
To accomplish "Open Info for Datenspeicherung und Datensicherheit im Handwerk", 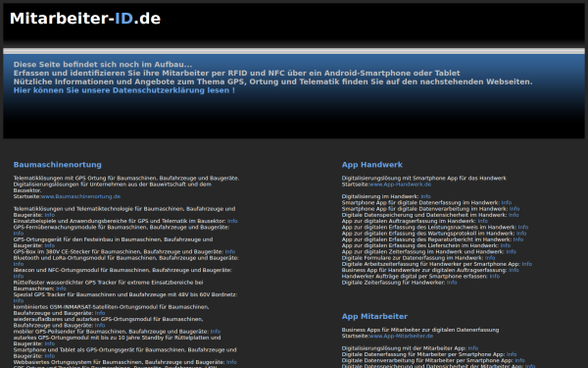I will coord(514,215).
